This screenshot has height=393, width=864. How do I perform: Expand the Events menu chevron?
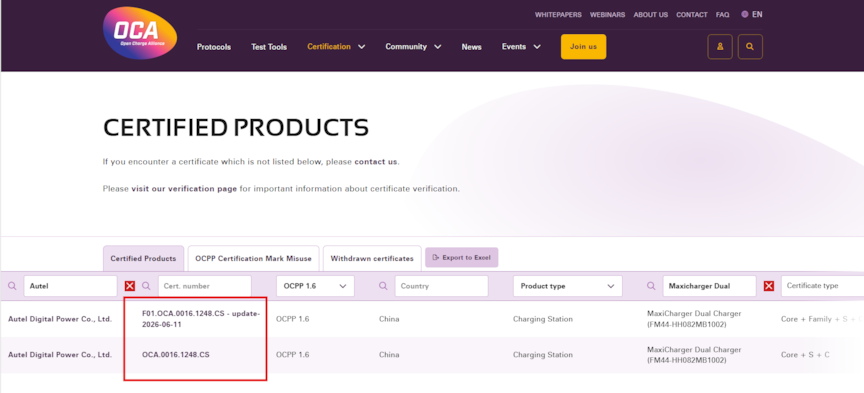pyautogui.click(x=537, y=47)
